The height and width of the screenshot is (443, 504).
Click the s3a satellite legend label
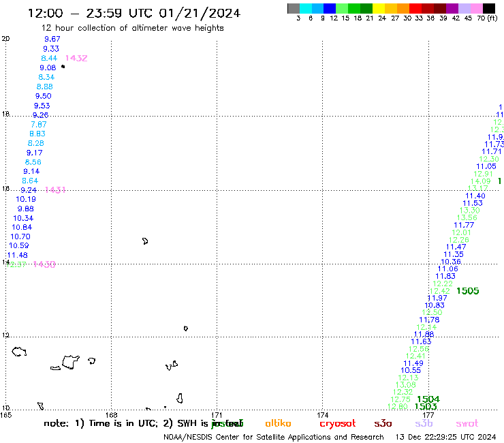pos(383,423)
